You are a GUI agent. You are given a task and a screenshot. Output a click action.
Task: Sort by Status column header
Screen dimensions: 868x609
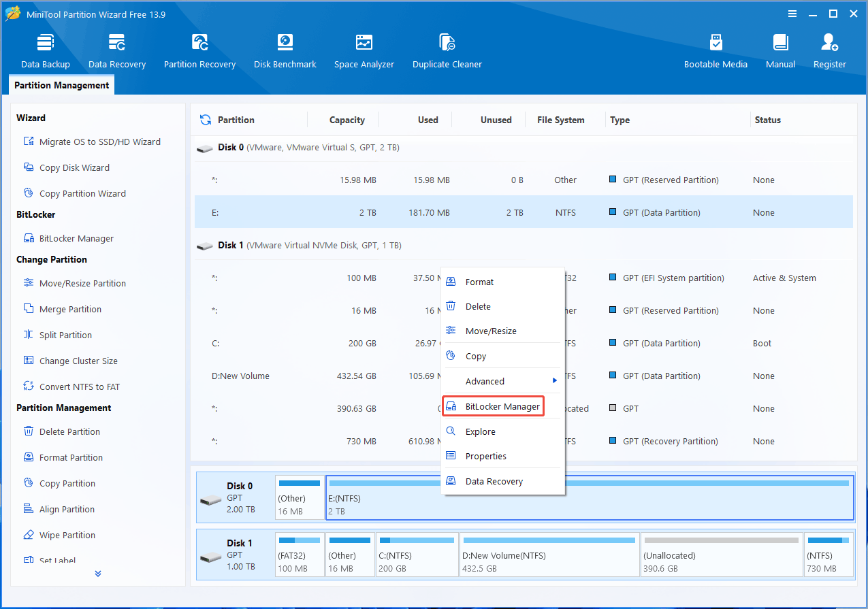(x=767, y=120)
